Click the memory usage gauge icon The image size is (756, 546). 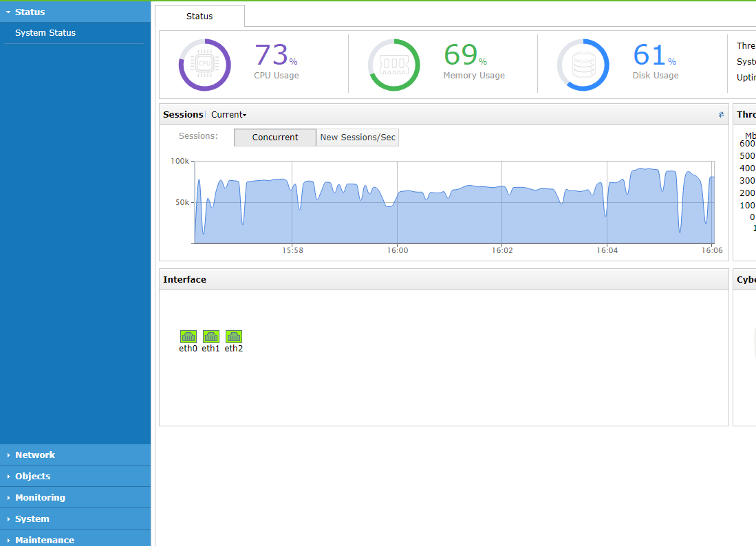point(393,65)
